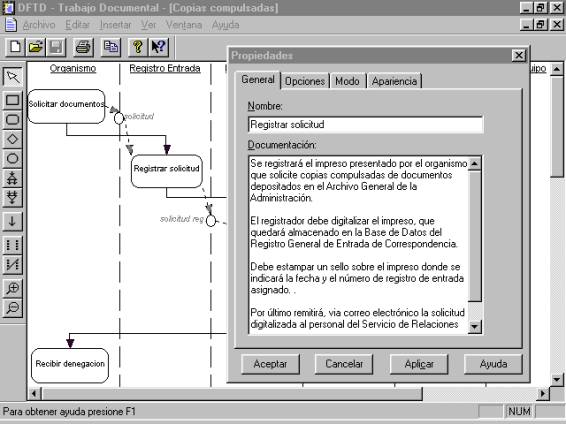566x424 pixels.
Task: Create a new document from toolbar
Action: click(x=15, y=47)
